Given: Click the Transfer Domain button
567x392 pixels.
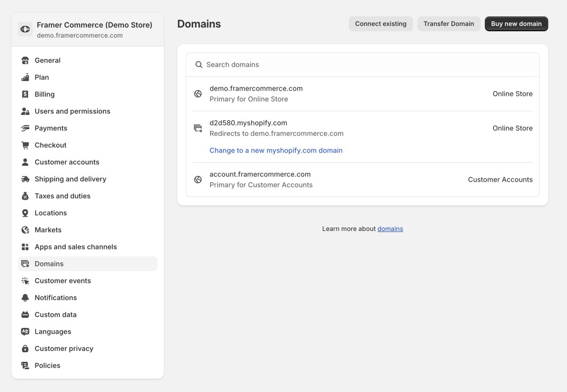Looking at the screenshot, I should (x=449, y=24).
